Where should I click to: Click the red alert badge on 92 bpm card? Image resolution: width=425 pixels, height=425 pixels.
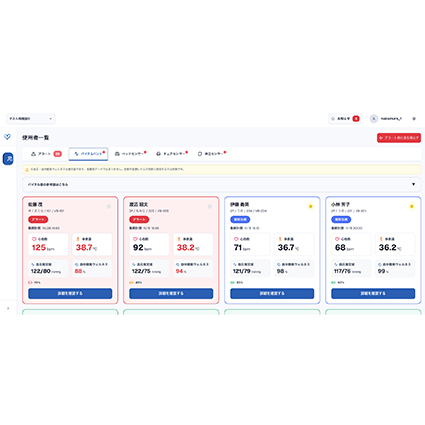tap(139, 219)
